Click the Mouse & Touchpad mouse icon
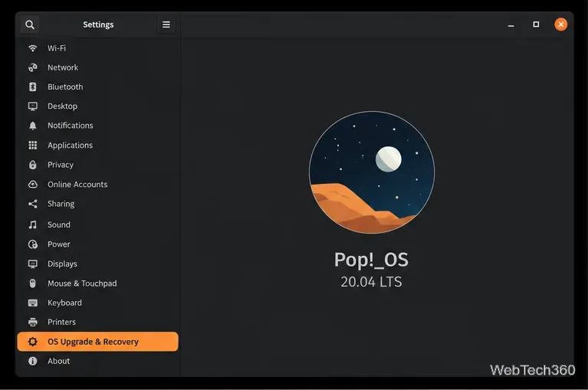The image size is (588, 390). (33, 283)
